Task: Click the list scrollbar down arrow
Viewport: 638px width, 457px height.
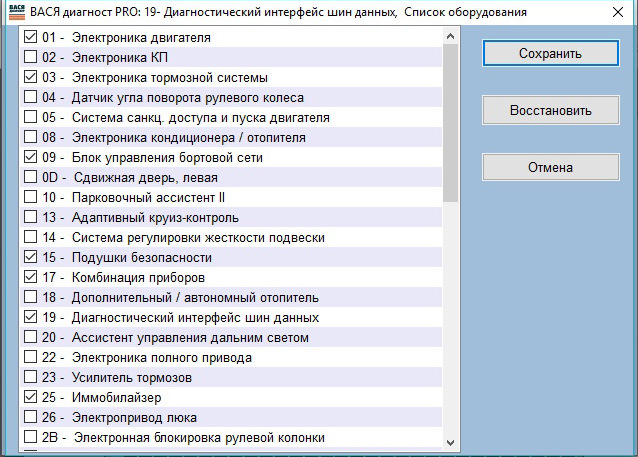Action: (450, 442)
